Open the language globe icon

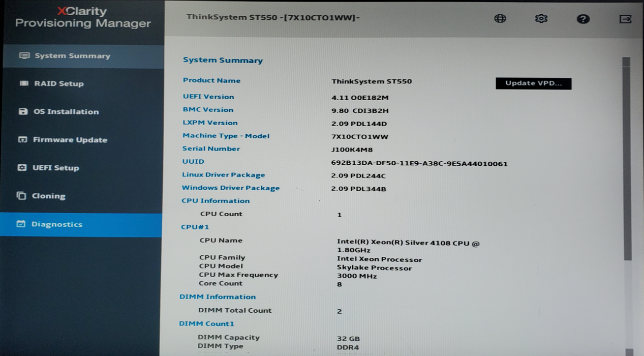point(500,18)
